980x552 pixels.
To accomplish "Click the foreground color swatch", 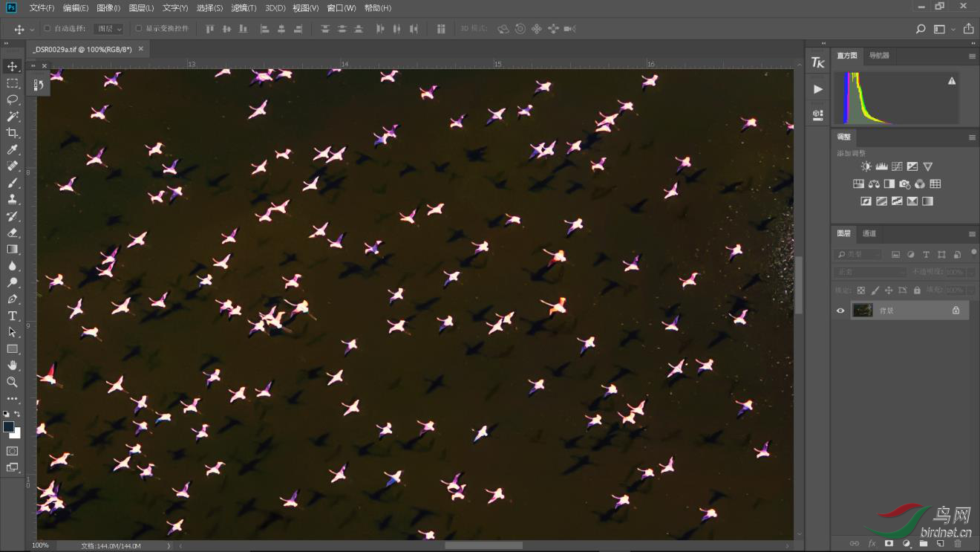I will tap(9, 426).
